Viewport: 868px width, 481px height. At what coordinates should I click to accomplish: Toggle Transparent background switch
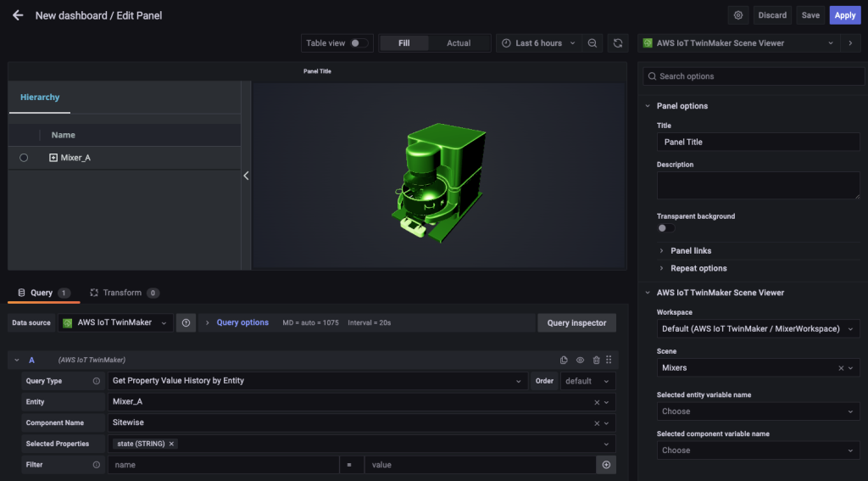click(x=666, y=228)
